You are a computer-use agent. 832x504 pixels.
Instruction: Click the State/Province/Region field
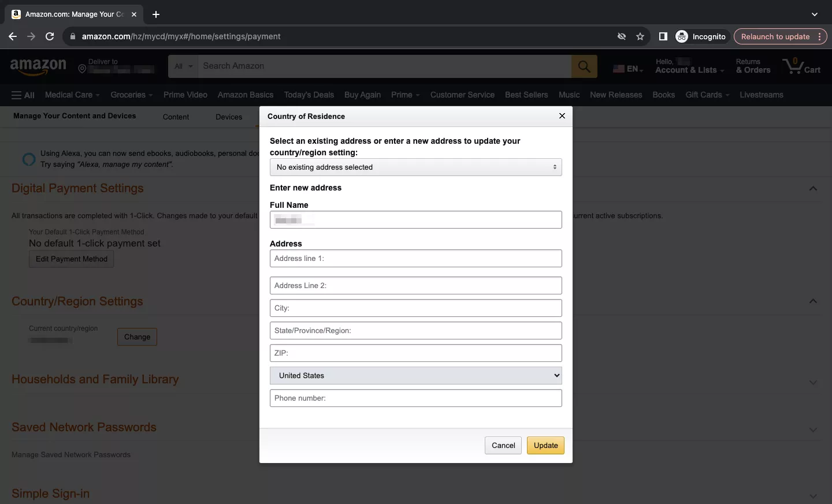pos(416,330)
